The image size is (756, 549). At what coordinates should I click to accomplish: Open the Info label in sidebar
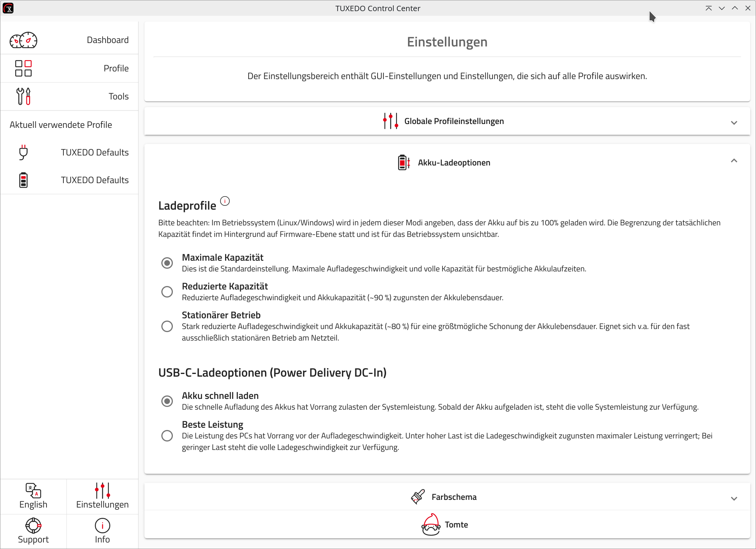pos(103,539)
